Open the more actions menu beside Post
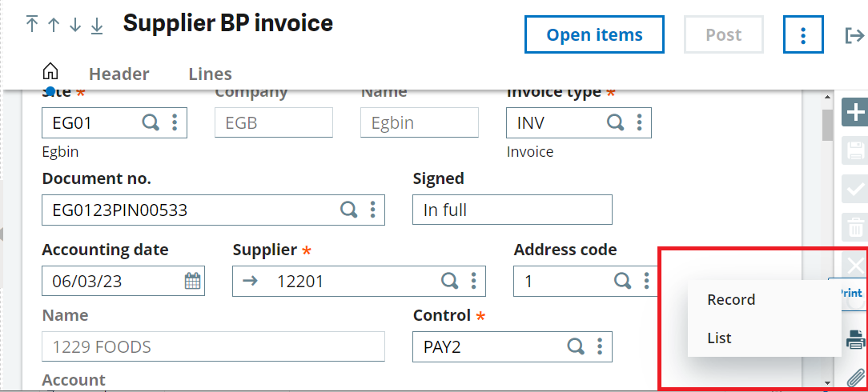The height and width of the screenshot is (392, 868). [803, 35]
